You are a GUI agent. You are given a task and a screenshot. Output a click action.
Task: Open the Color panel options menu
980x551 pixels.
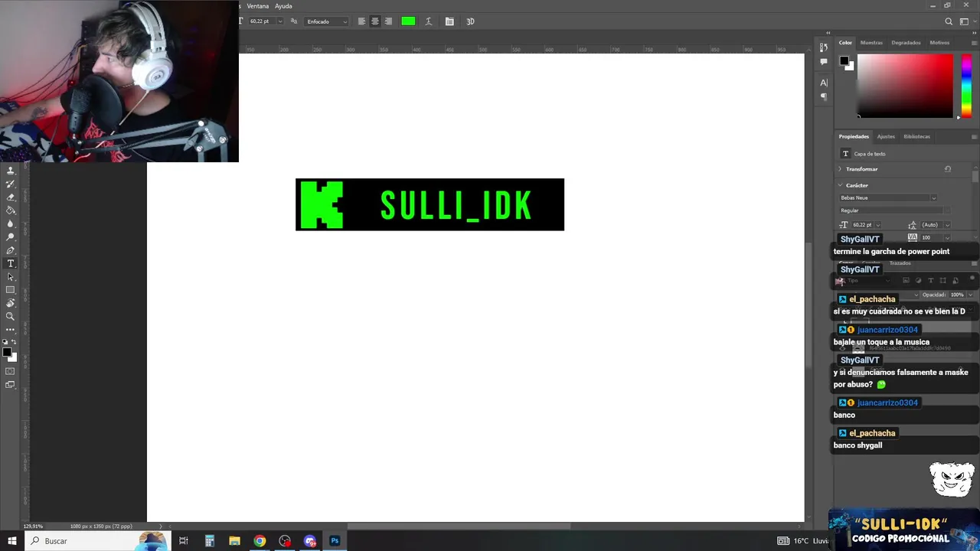pyautogui.click(x=974, y=43)
